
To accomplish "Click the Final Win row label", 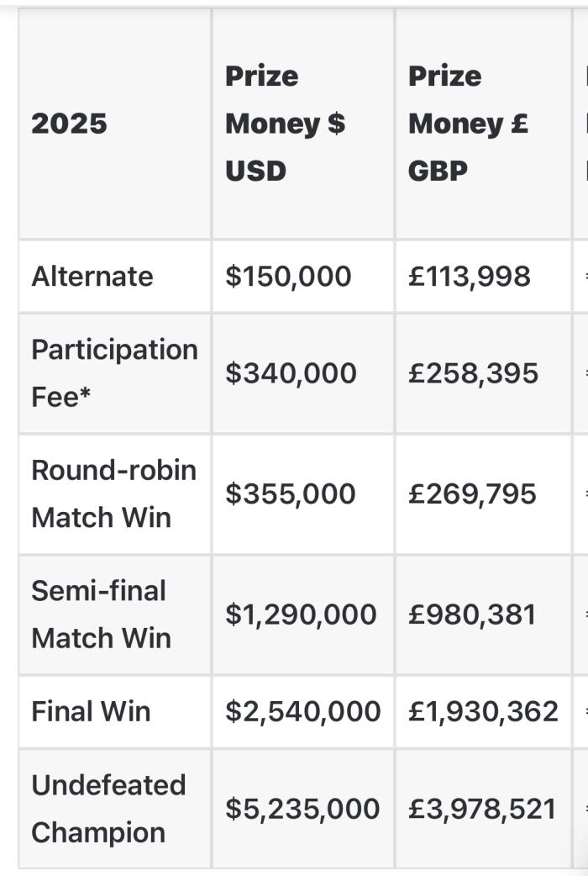I will tap(91, 712).
